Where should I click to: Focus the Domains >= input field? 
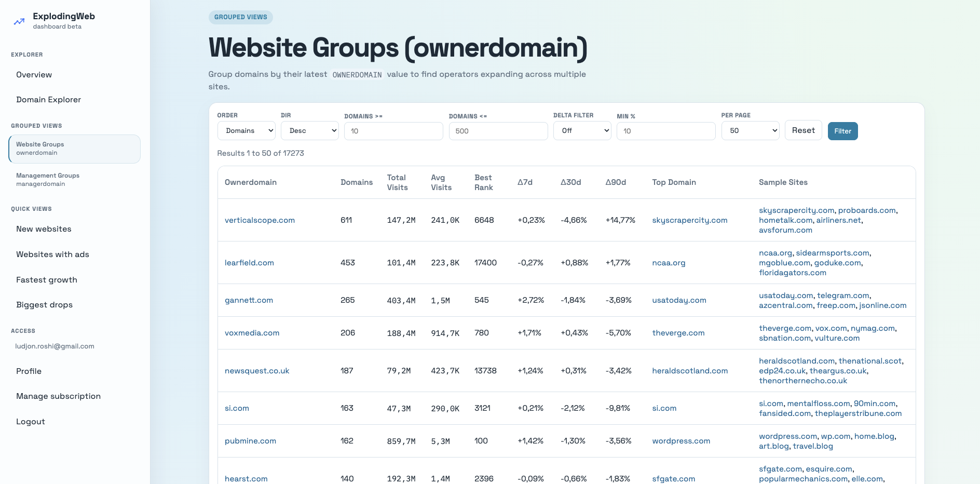(x=393, y=131)
